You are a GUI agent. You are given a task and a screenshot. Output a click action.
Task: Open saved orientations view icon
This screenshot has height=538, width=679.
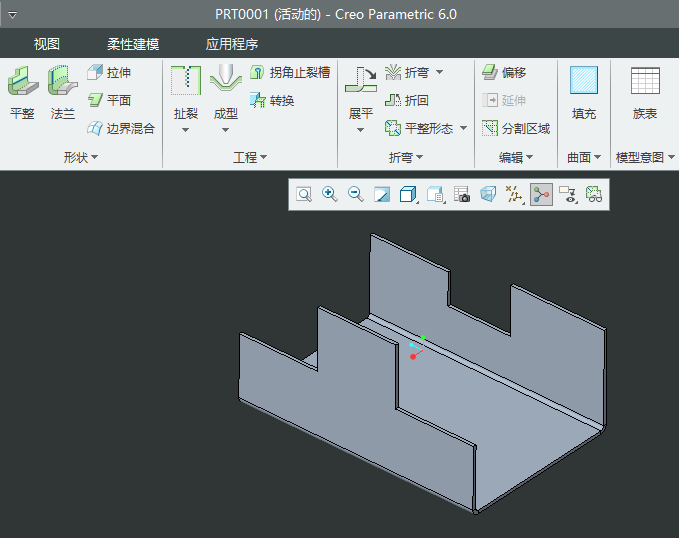tap(435, 194)
